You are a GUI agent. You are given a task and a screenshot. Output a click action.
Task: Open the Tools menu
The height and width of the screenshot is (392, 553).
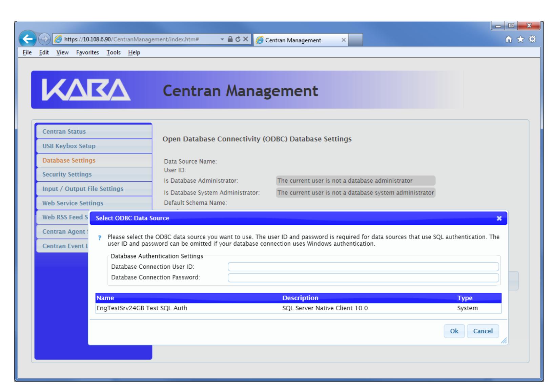click(x=114, y=52)
